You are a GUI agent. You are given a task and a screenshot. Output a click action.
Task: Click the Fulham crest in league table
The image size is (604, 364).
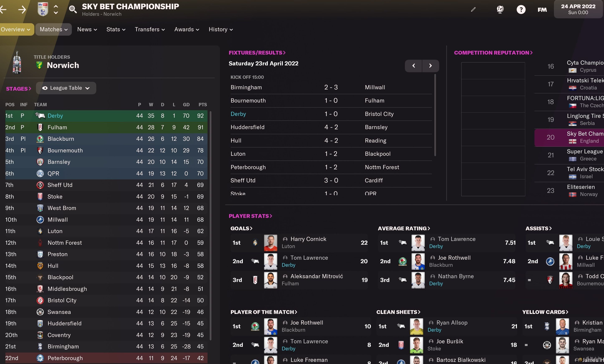(x=40, y=127)
